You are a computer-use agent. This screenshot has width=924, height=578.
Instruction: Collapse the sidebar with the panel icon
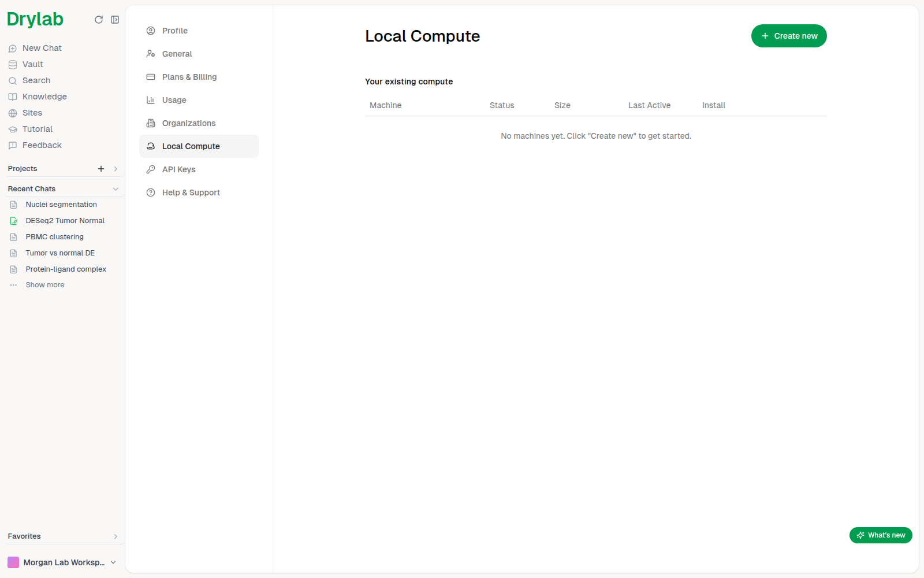115,20
